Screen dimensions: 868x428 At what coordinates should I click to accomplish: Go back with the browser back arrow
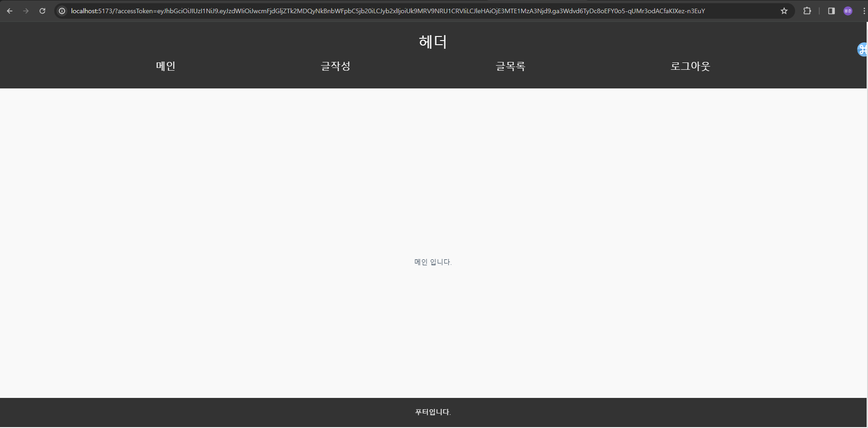[x=10, y=11]
